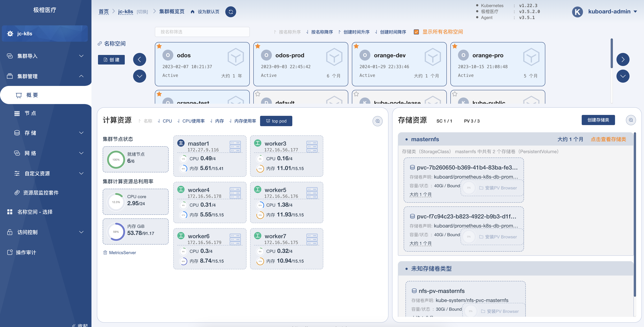Click the 节点 grid icon in sidebar
This screenshot has width=644, height=327.
point(17,113)
